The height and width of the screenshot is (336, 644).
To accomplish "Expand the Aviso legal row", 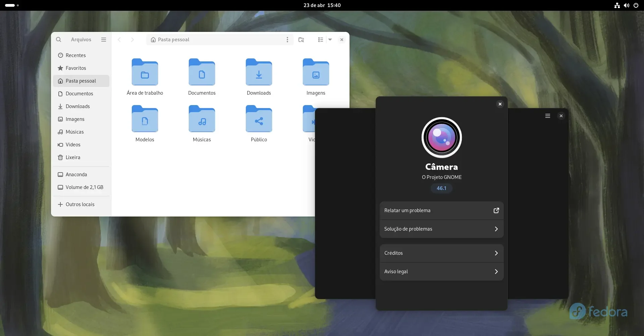I will click(x=441, y=272).
